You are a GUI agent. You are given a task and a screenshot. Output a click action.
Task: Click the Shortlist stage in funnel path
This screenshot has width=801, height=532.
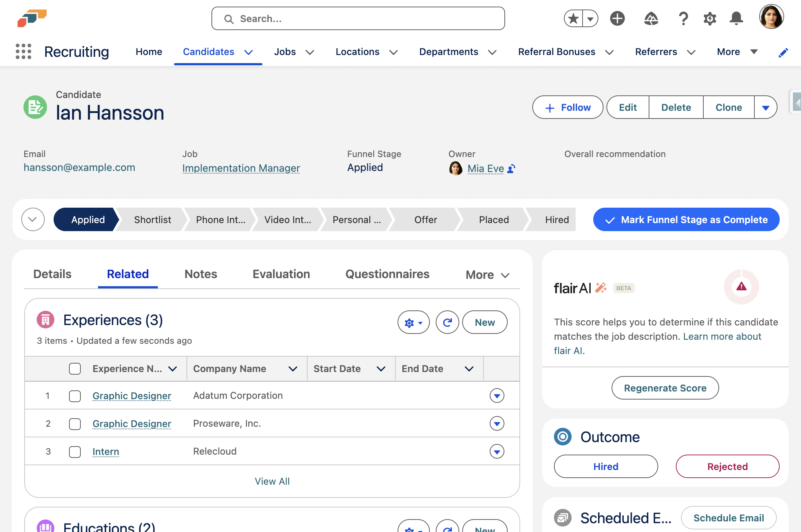pyautogui.click(x=152, y=219)
